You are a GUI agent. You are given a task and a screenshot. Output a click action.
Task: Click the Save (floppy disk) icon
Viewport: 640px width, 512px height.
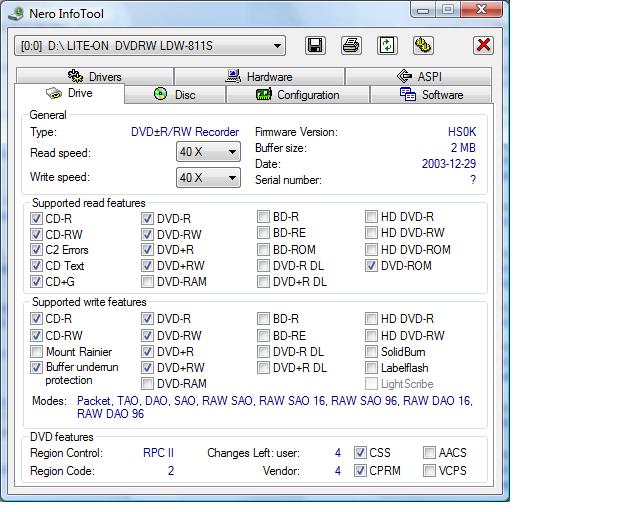point(315,45)
